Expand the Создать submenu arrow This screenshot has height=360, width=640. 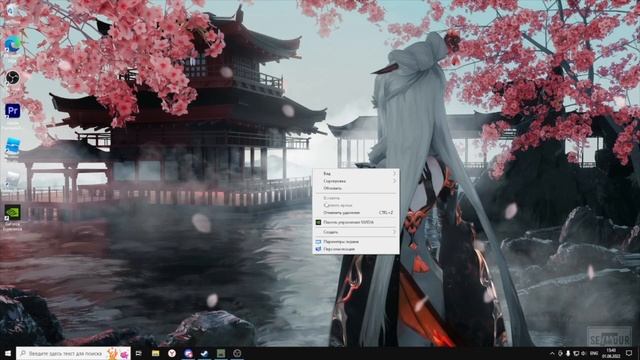click(394, 232)
